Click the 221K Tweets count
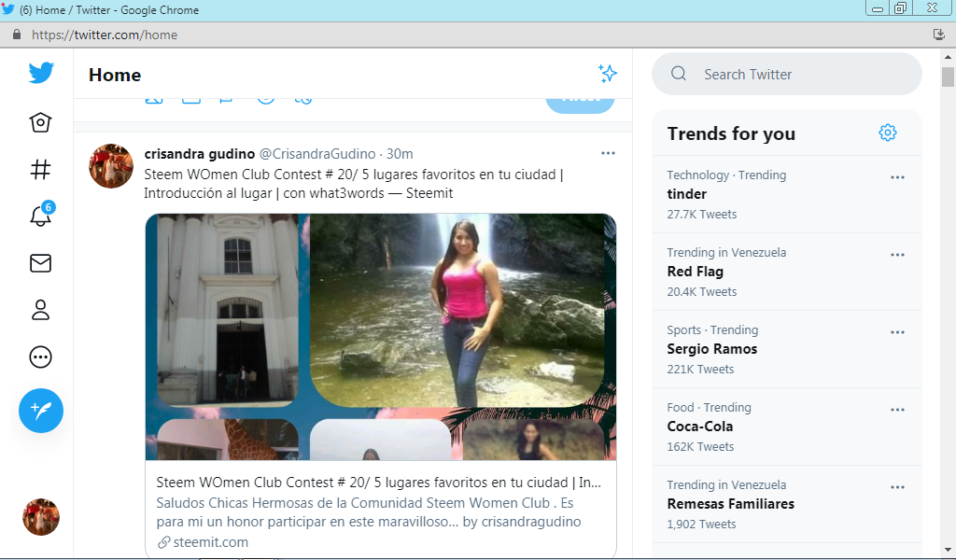This screenshot has height=560, width=956. tap(700, 370)
